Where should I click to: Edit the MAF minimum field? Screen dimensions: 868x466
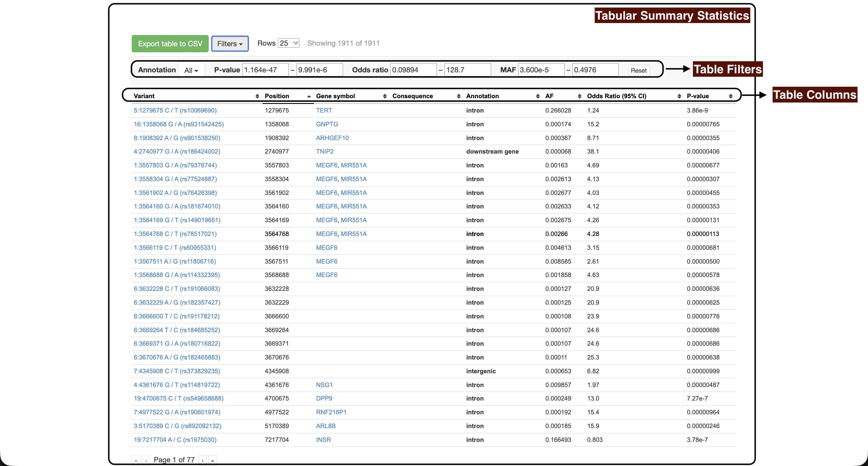pyautogui.click(x=541, y=70)
